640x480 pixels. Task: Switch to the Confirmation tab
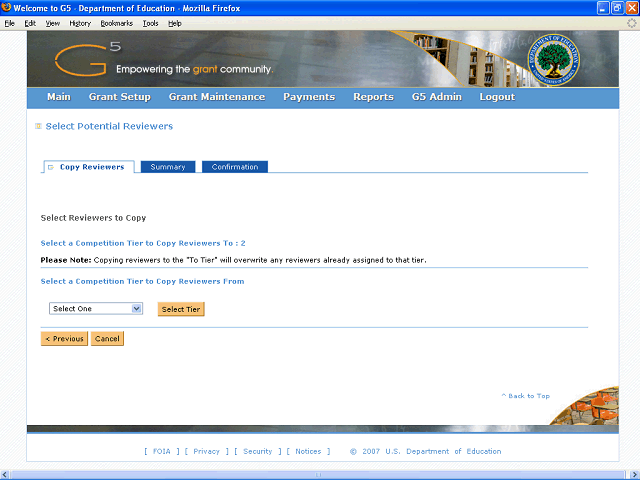(x=235, y=167)
